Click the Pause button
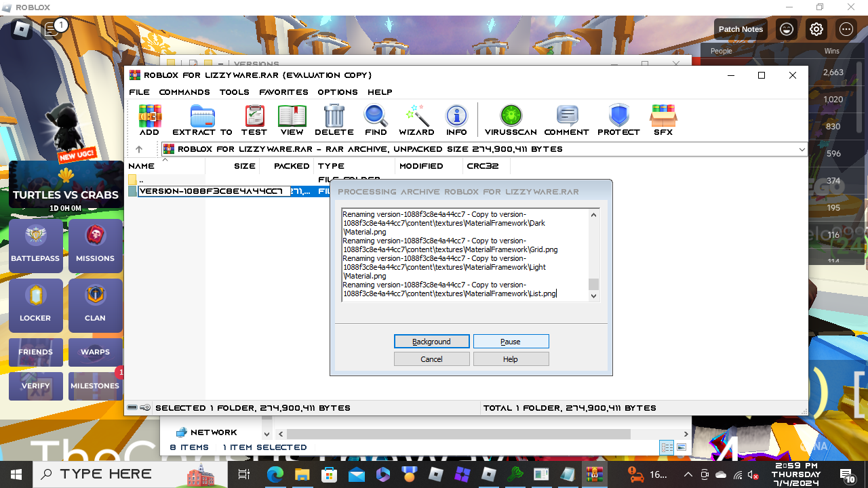Viewport: 868px width, 488px height. (x=511, y=342)
